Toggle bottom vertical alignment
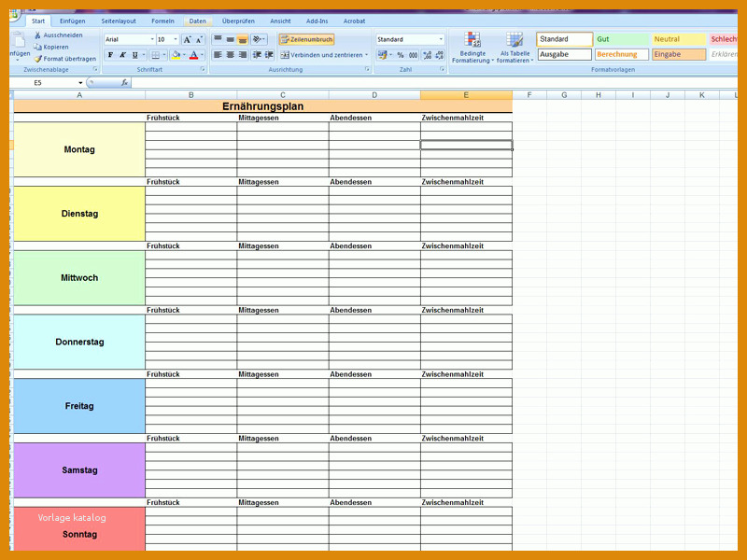Screen dimensions: 747x560 (x=243, y=39)
